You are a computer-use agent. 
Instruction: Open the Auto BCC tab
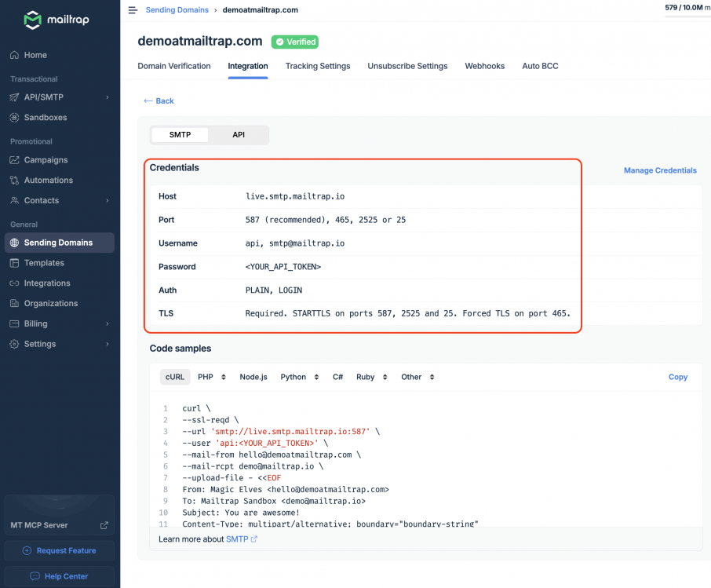(x=539, y=66)
